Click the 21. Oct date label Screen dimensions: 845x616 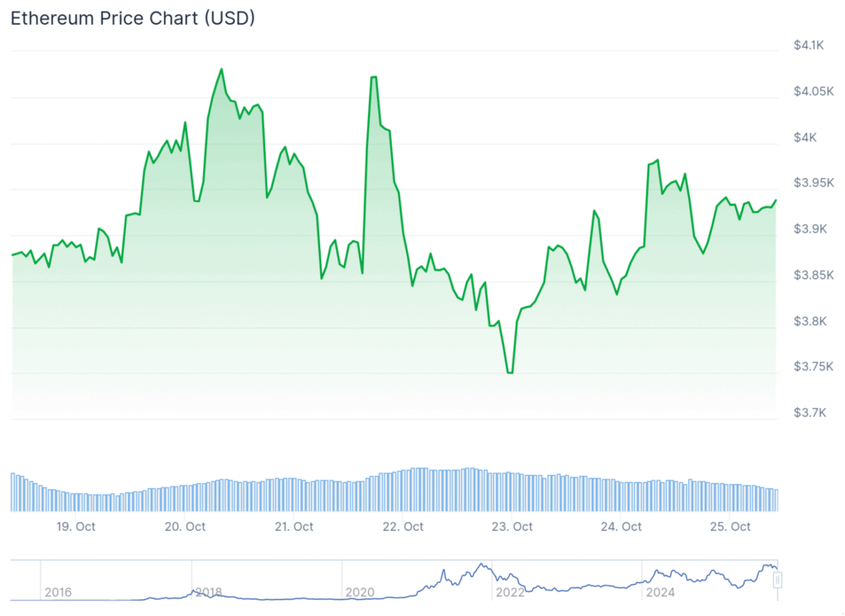(x=294, y=526)
